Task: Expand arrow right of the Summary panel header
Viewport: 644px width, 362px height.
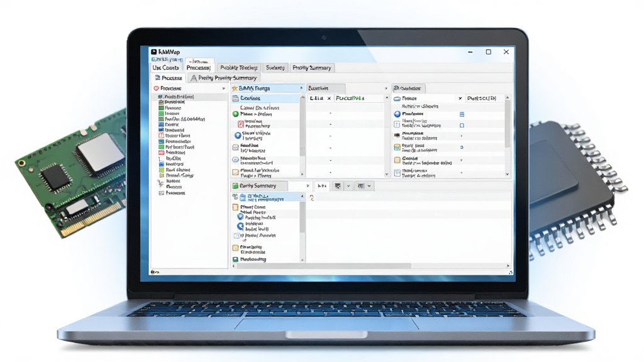Action: [308, 186]
